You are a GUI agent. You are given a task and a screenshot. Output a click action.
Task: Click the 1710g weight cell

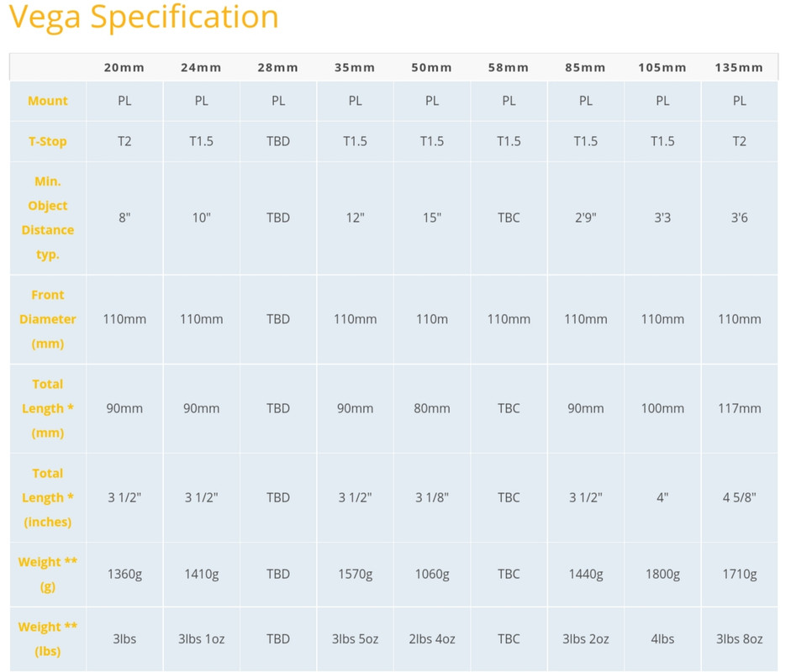click(739, 575)
